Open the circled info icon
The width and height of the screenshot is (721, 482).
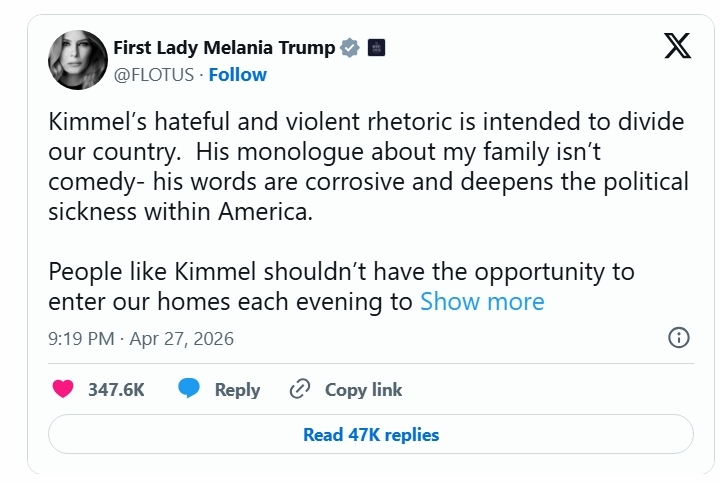pyautogui.click(x=678, y=338)
